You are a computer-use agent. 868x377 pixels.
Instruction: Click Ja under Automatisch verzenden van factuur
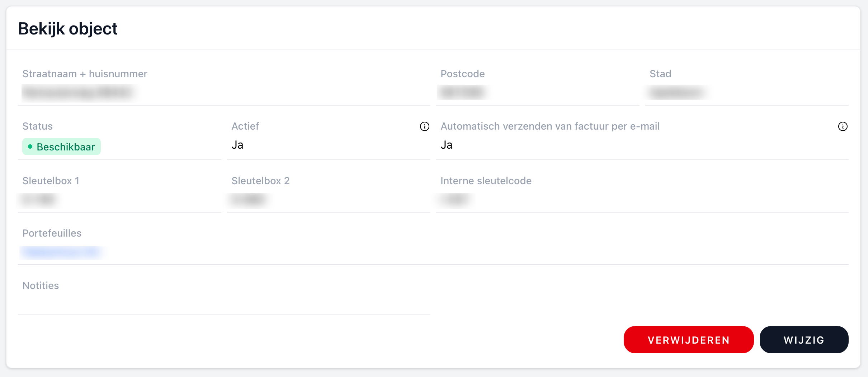[x=447, y=145]
